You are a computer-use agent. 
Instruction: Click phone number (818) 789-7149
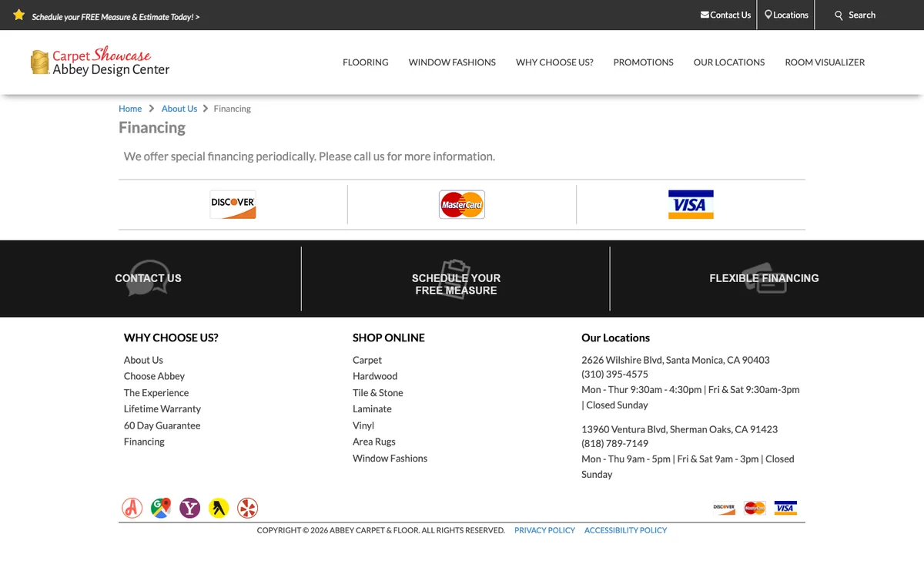point(614,444)
